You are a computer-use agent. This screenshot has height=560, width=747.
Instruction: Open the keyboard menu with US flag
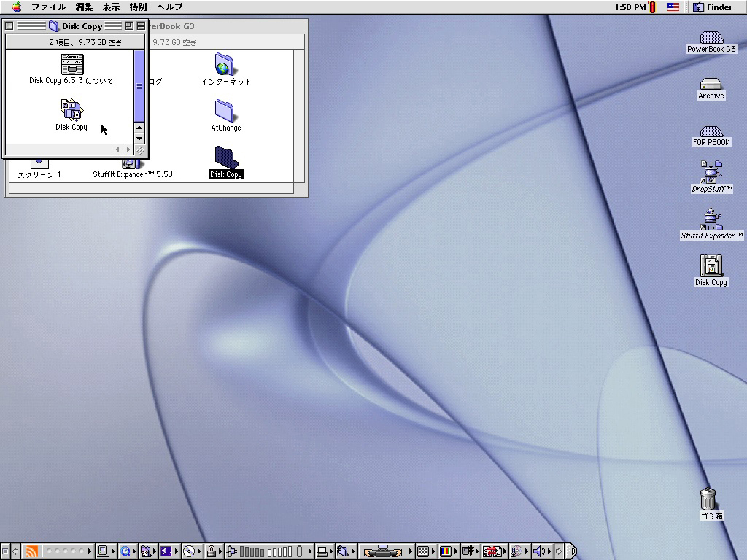[x=673, y=7]
